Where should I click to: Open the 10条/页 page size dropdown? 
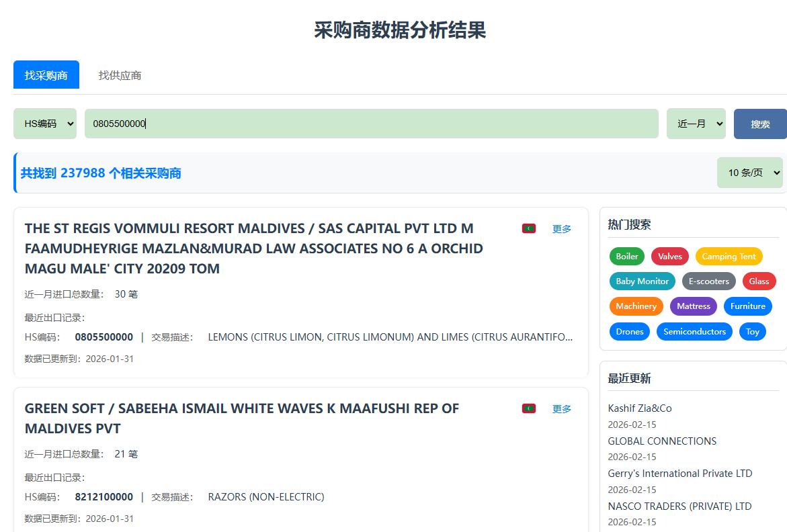tap(749, 173)
